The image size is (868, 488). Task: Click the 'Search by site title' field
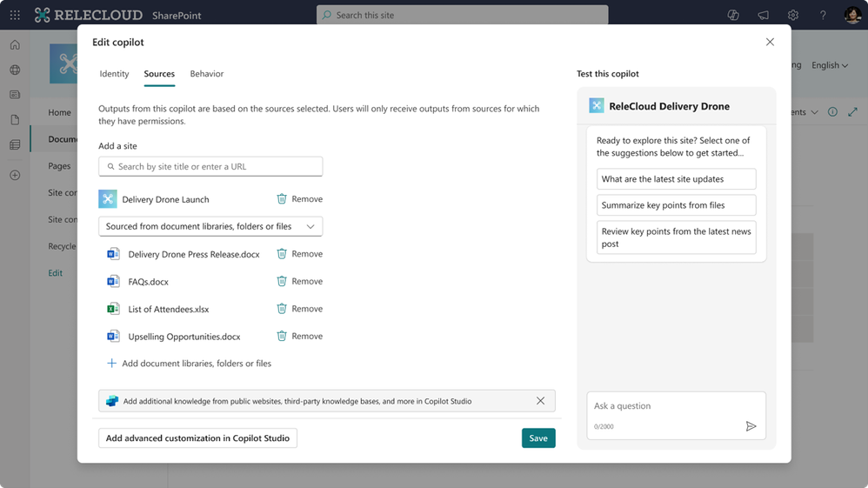click(x=210, y=166)
